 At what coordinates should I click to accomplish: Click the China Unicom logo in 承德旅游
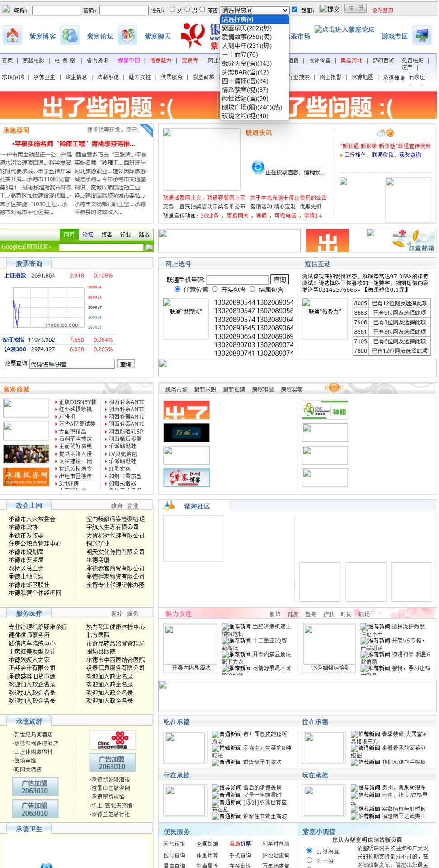coord(112,740)
